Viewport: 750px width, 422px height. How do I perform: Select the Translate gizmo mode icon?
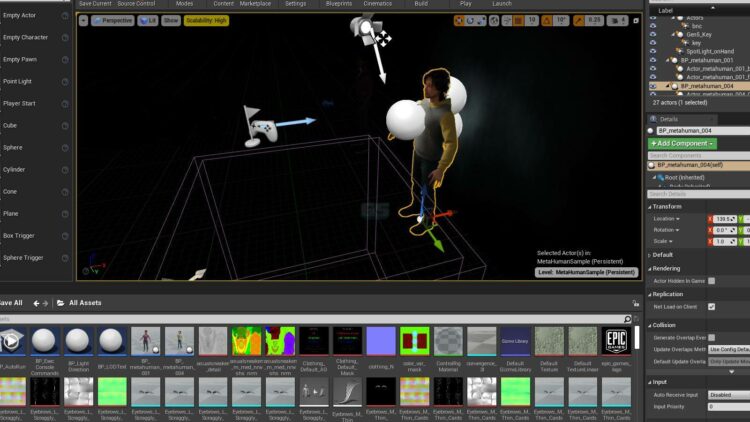459,21
